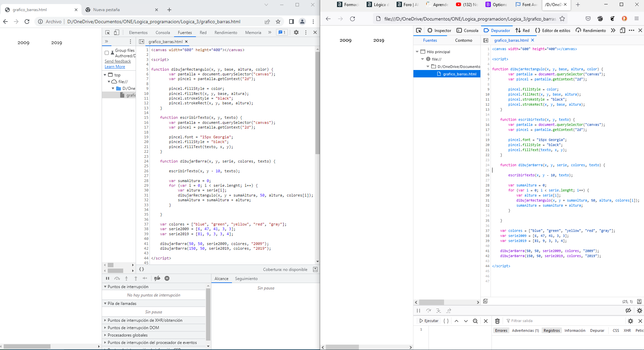This screenshot has height=350, width=644.
Task: Open Editor de estilos tab in Firefox
Action: pyautogui.click(x=552, y=30)
